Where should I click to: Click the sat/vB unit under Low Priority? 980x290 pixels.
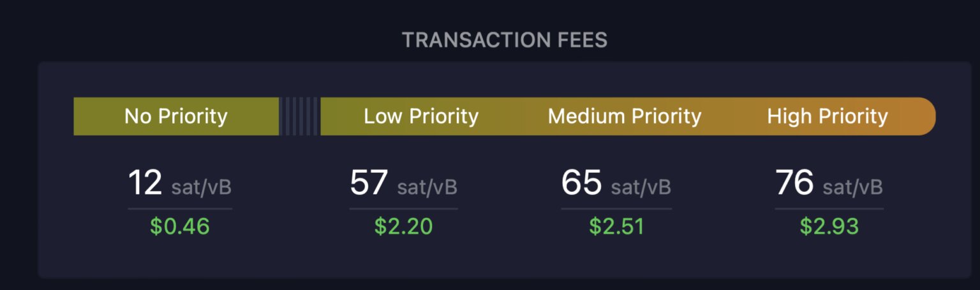tap(427, 187)
